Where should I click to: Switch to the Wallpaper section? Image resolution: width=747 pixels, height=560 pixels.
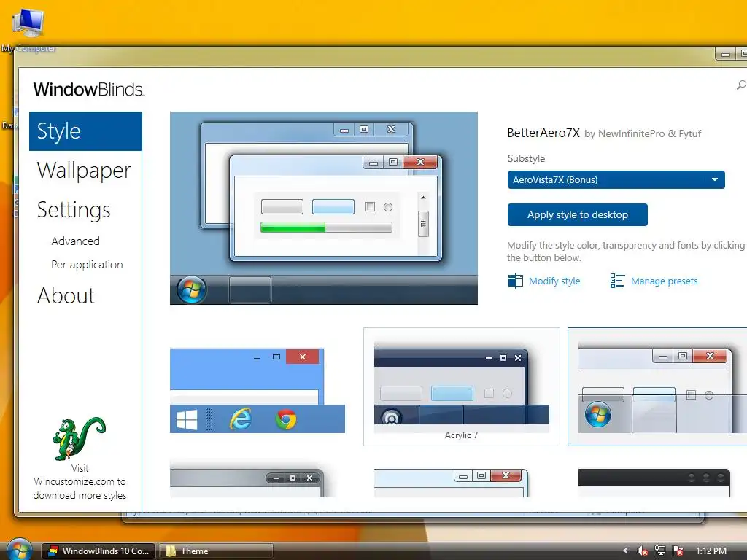pos(84,171)
